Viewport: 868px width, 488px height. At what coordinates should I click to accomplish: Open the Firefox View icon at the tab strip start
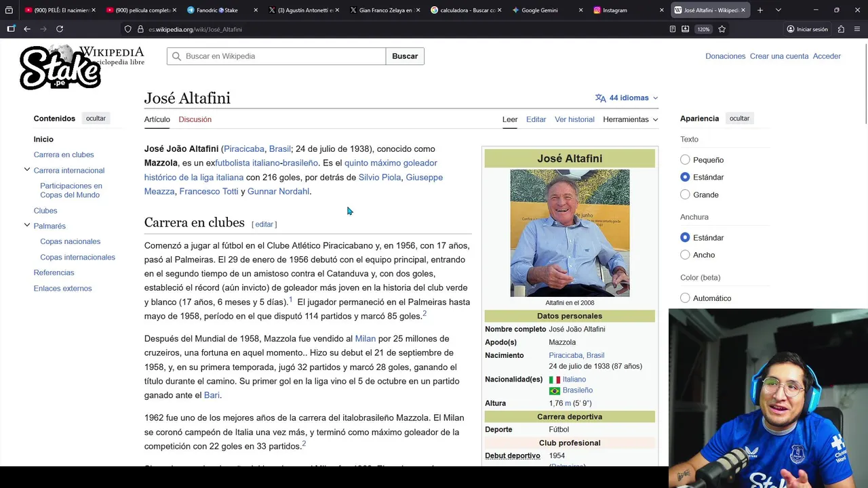tap(9, 10)
